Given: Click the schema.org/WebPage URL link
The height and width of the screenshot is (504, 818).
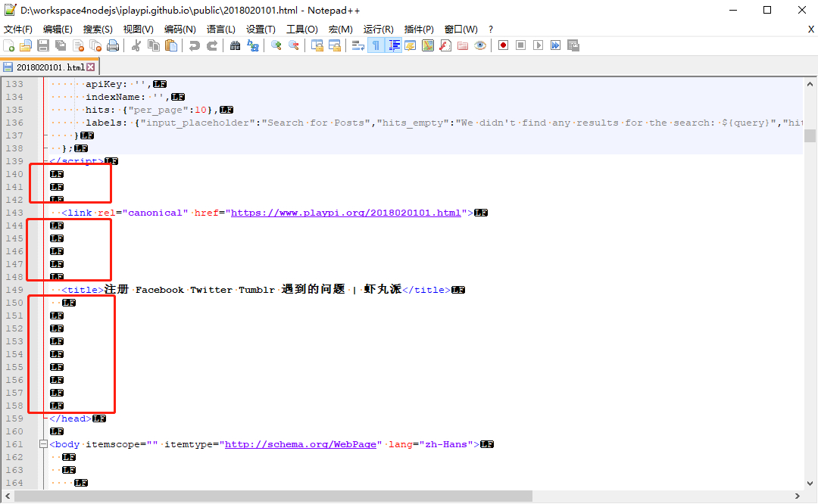Looking at the screenshot, I should pyautogui.click(x=301, y=444).
